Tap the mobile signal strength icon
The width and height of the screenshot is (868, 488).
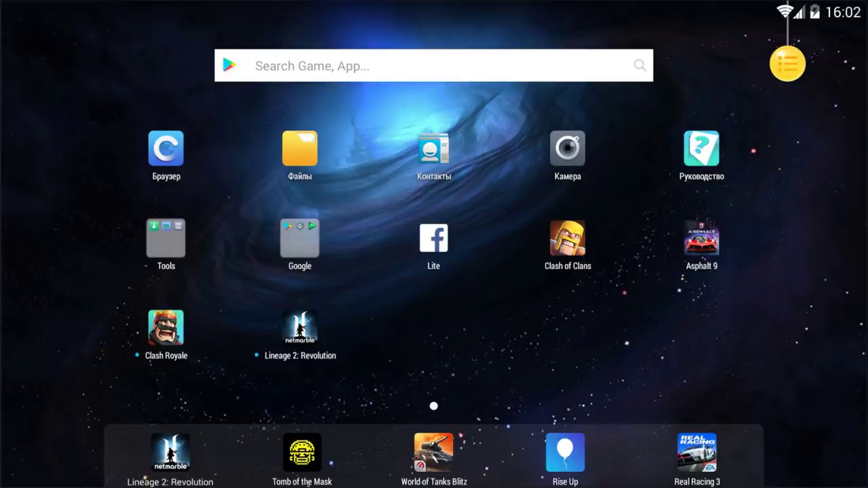800,12
